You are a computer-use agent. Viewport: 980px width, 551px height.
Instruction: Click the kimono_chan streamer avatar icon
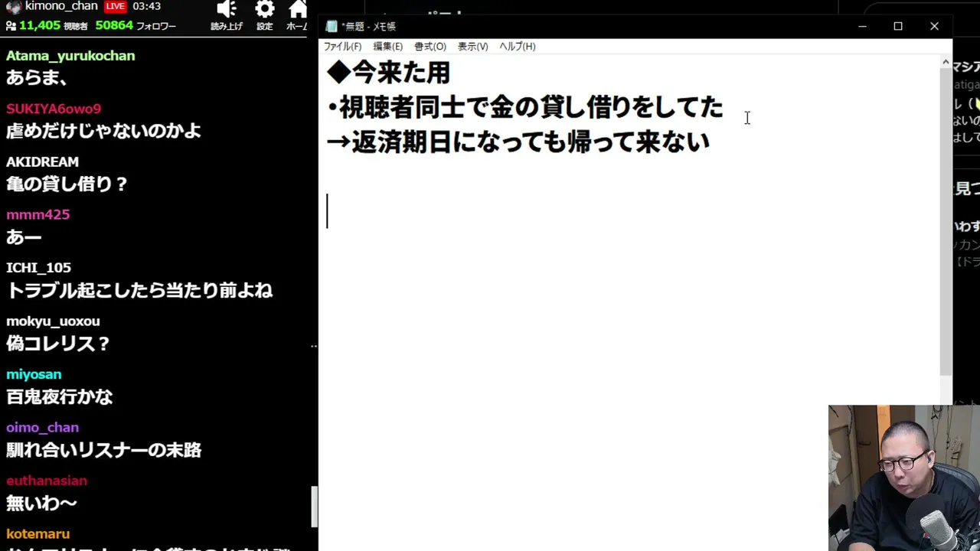[x=13, y=7]
